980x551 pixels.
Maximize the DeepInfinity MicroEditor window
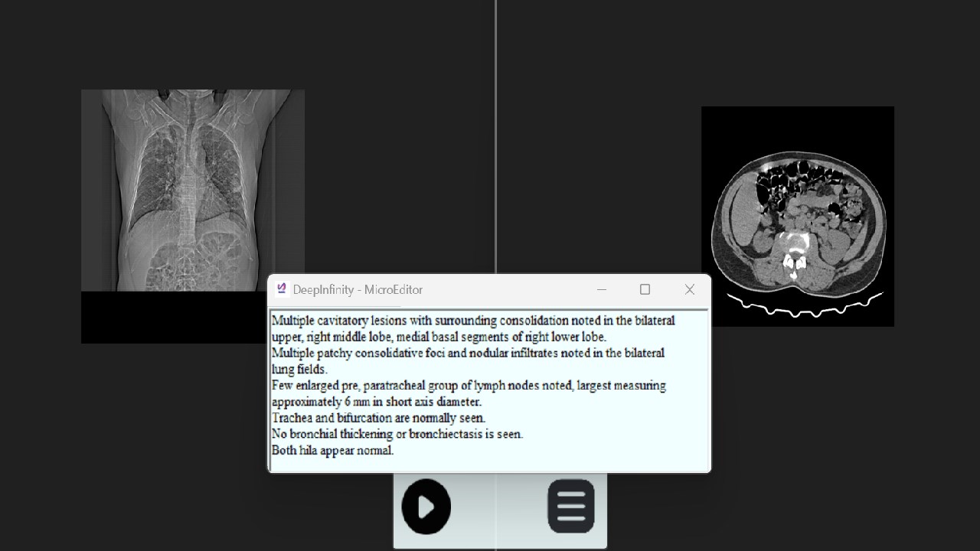tap(645, 289)
